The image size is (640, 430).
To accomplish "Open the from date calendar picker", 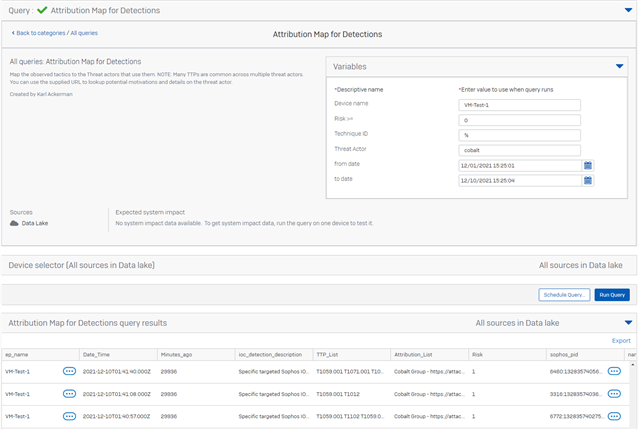I will click(588, 165).
